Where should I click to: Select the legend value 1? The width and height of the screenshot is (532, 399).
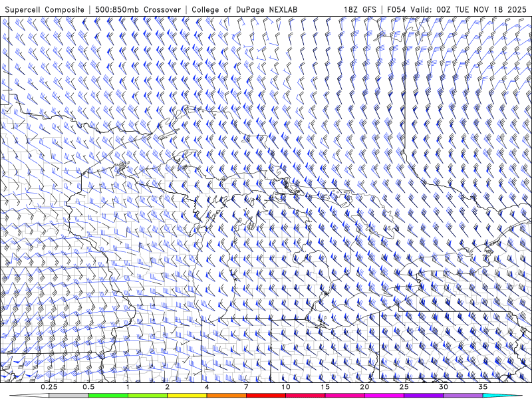click(x=128, y=387)
